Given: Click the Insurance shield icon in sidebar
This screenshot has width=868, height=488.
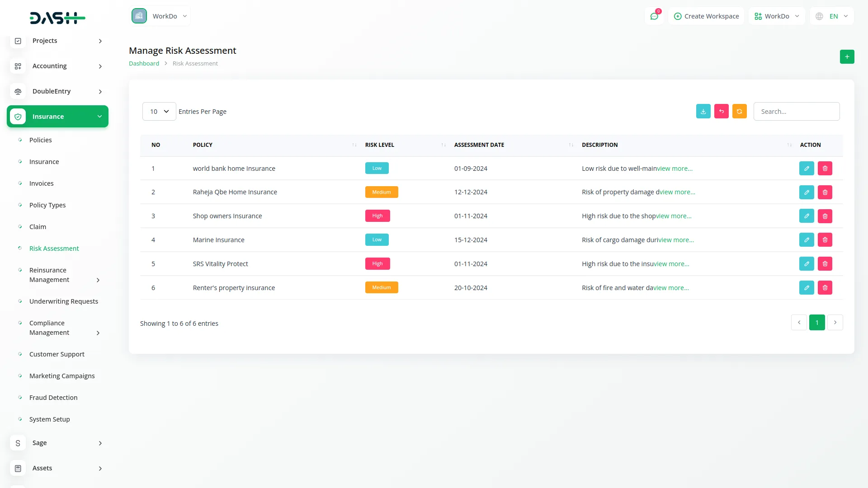Looking at the screenshot, I should (x=18, y=116).
